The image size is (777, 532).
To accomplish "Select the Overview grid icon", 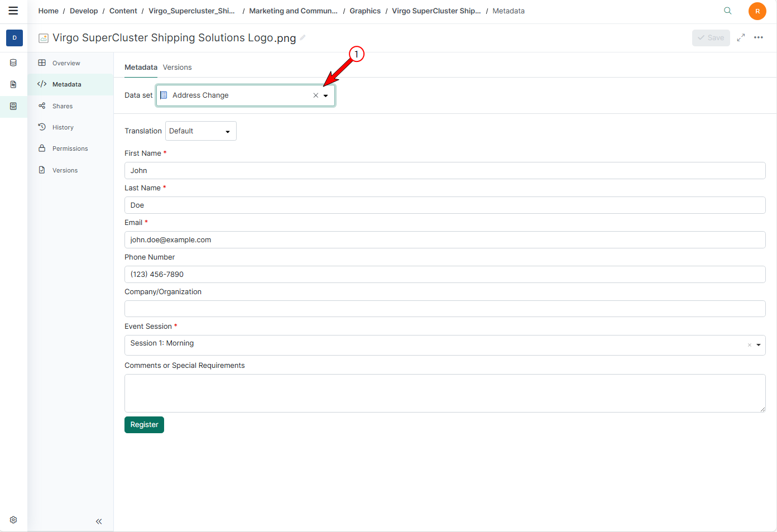I will (42, 63).
